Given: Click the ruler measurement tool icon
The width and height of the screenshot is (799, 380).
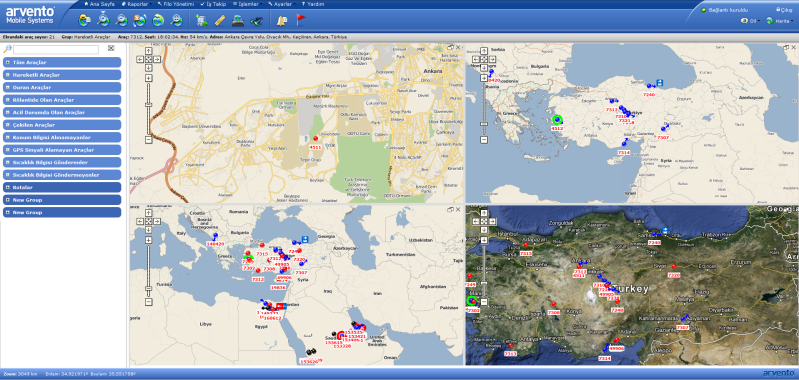Looking at the screenshot, I should pyautogui.click(x=220, y=21).
